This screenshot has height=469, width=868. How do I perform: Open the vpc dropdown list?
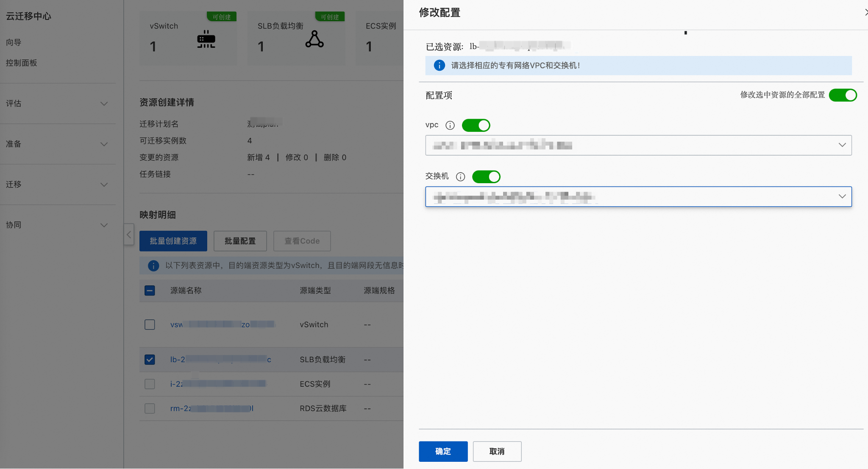click(x=638, y=145)
